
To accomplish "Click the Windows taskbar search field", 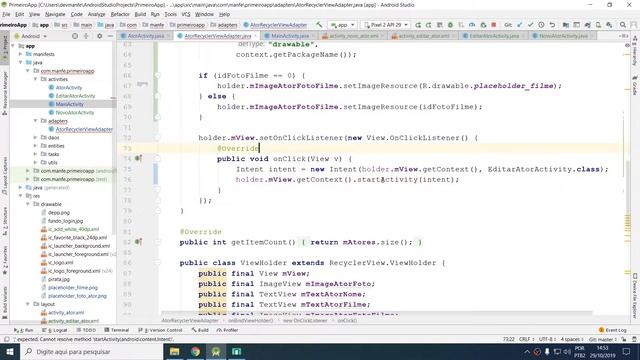I will 91,351.
